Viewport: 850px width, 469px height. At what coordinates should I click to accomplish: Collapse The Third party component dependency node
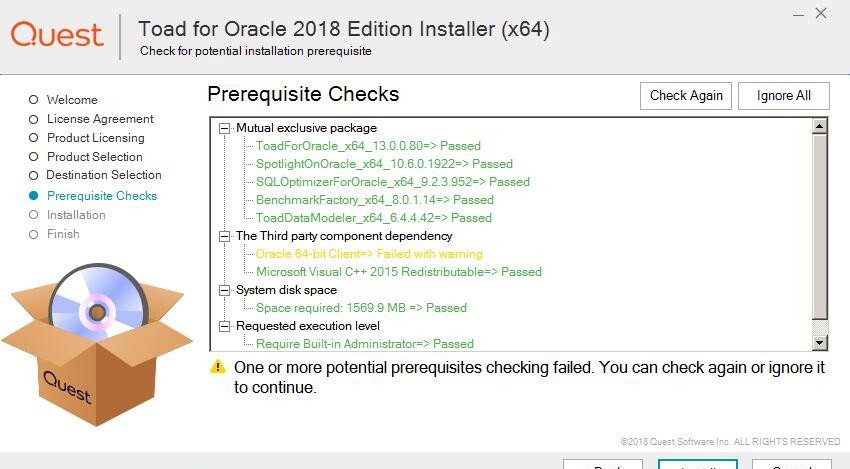(x=224, y=236)
